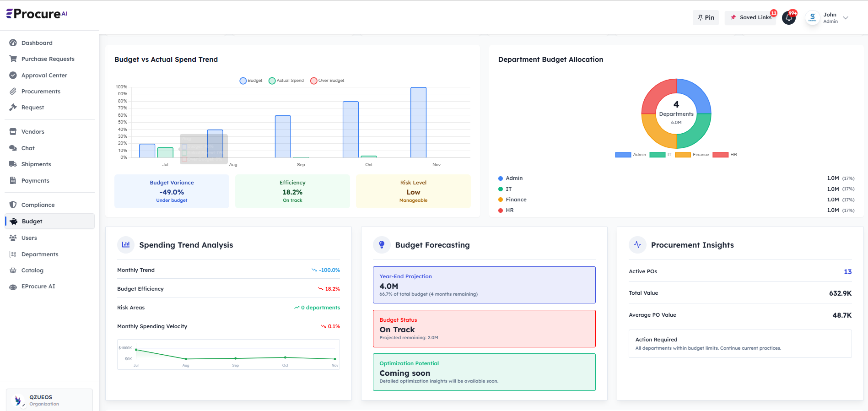This screenshot has height=411, width=868.
Task: Click the Budget Forecasting lightbulb icon
Action: tap(382, 245)
